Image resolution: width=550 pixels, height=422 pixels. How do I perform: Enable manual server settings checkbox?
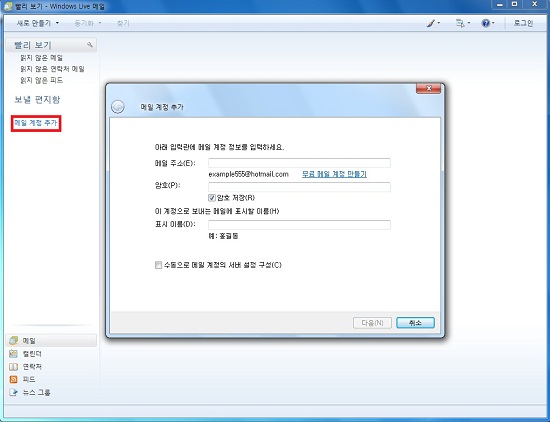click(158, 265)
